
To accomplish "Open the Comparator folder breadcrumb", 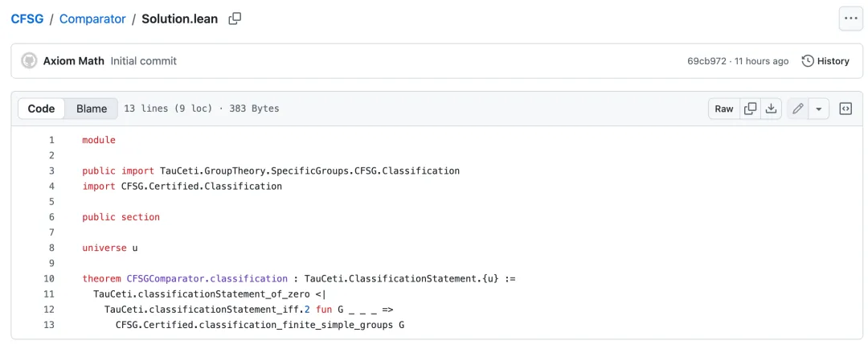I will 92,18.
